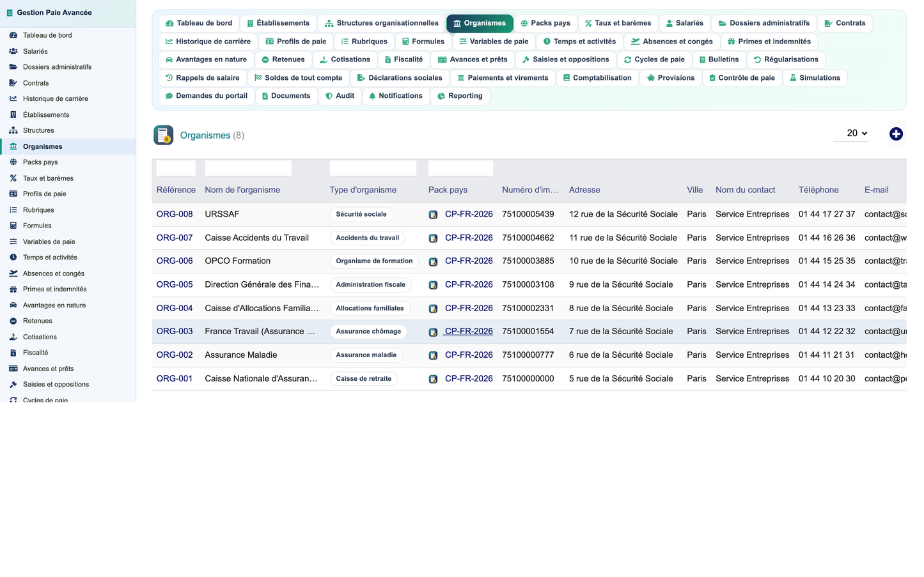Open CP-FR-2026 link in Caisse Accidents du Travail row

[469, 238]
